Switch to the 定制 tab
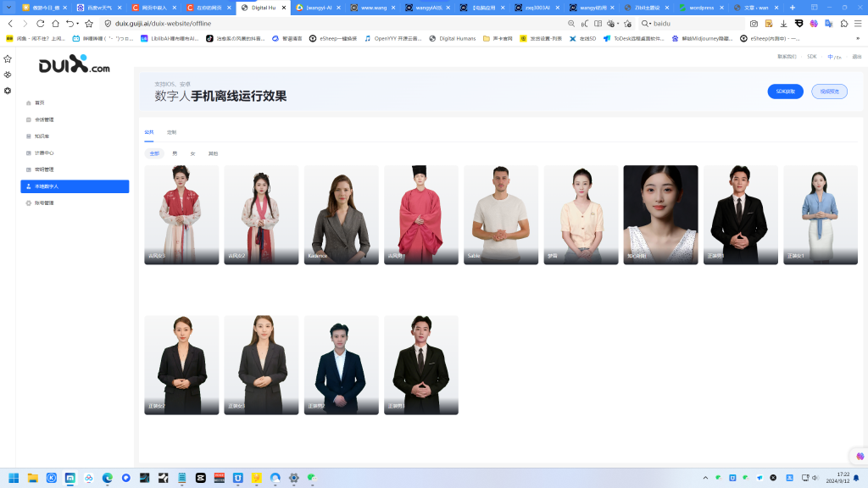The image size is (868, 488). tap(172, 132)
